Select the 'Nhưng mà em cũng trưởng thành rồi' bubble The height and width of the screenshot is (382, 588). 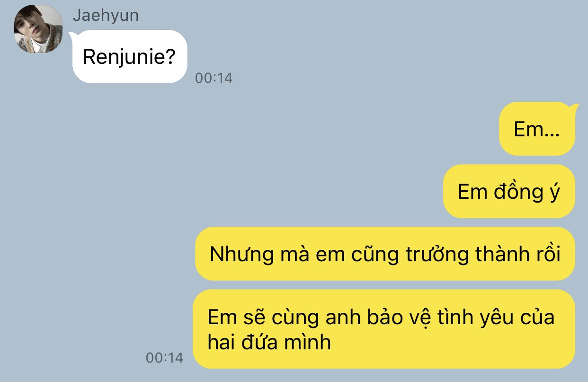tap(385, 254)
